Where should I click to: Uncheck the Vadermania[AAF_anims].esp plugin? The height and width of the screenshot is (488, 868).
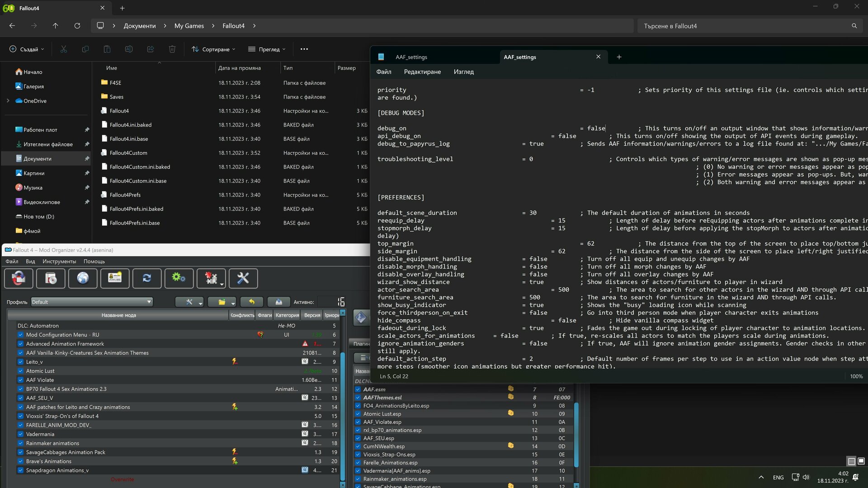coord(358,470)
